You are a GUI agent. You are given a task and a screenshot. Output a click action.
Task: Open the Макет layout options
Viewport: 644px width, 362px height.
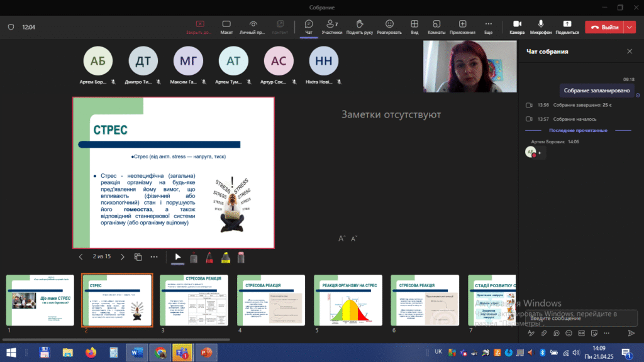226,27
